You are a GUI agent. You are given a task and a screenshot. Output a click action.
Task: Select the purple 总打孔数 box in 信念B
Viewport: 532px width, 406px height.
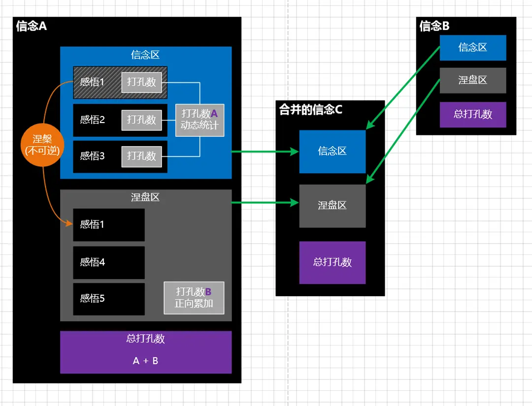coord(472,115)
